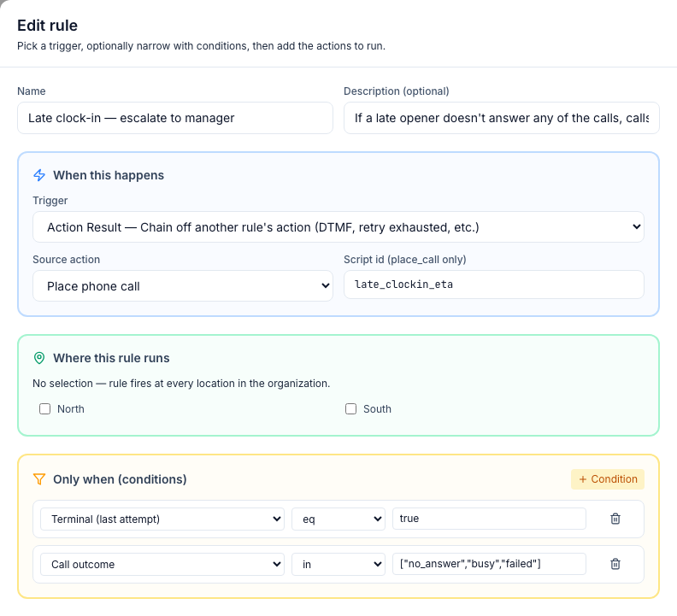The height and width of the screenshot is (616, 677).
Task: Edit the condition value true
Action: point(489,519)
